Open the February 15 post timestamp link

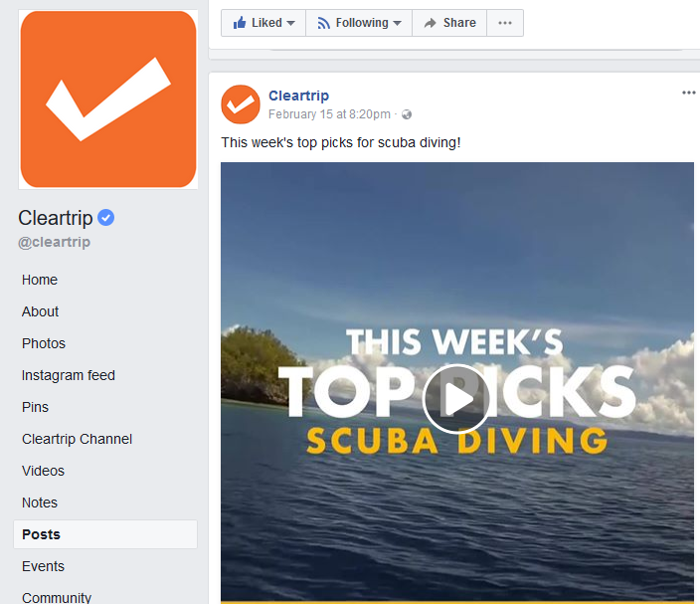point(329,114)
